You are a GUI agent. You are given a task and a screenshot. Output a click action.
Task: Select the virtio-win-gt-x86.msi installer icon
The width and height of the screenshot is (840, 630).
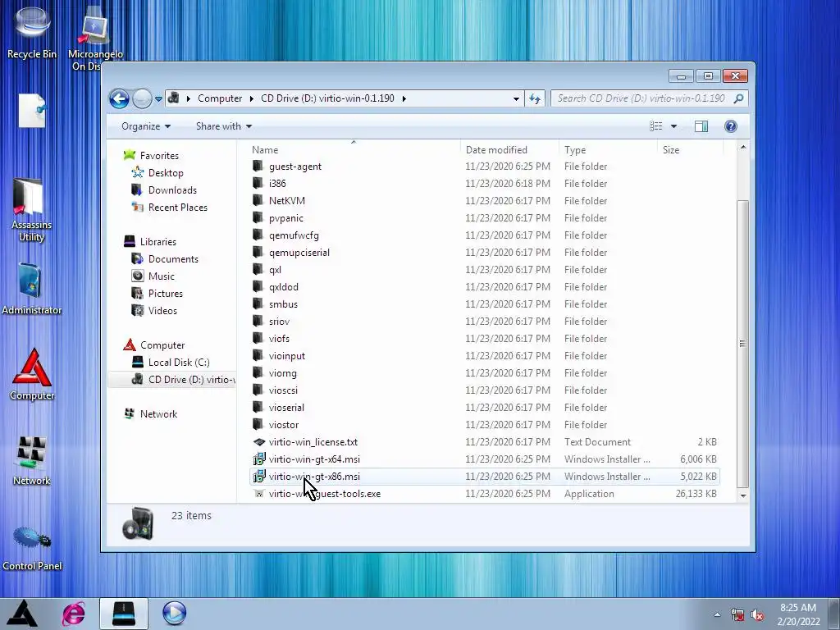pyautogui.click(x=258, y=477)
